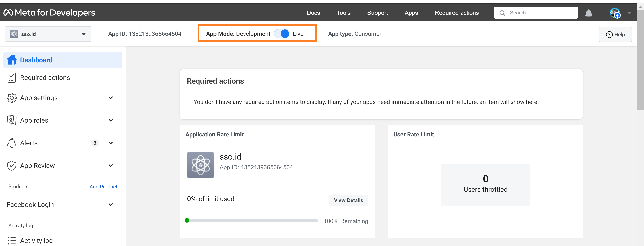This screenshot has height=246, width=644.
Task: Expand Facebook Login chevron
Action: (111, 205)
